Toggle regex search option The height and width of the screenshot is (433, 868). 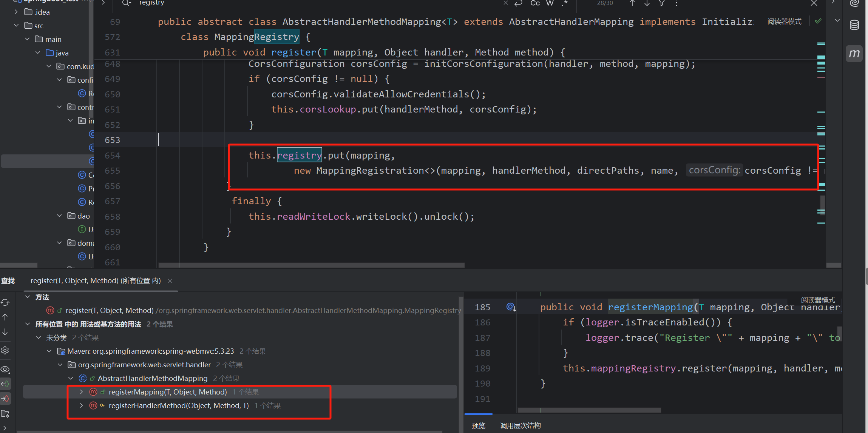tap(564, 3)
